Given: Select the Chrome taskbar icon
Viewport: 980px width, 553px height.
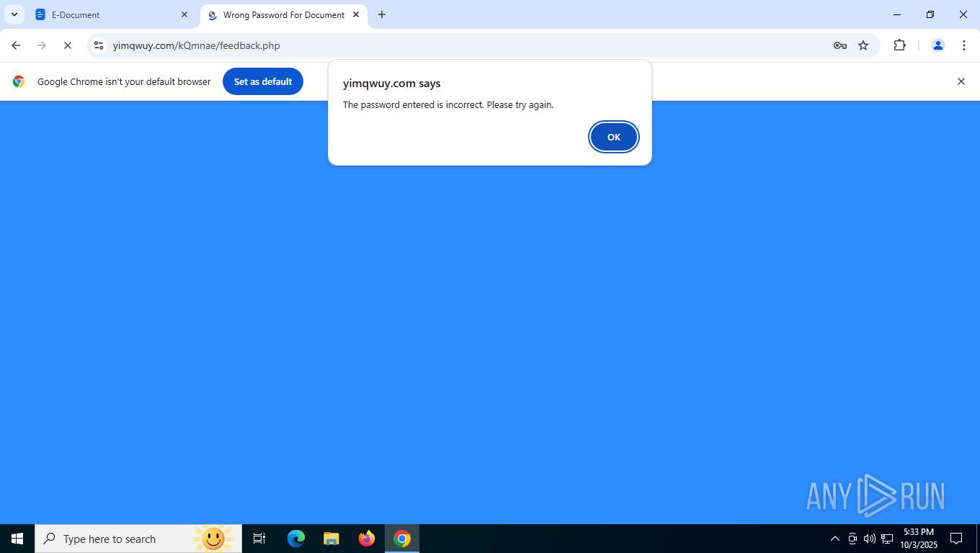Looking at the screenshot, I should [x=402, y=539].
